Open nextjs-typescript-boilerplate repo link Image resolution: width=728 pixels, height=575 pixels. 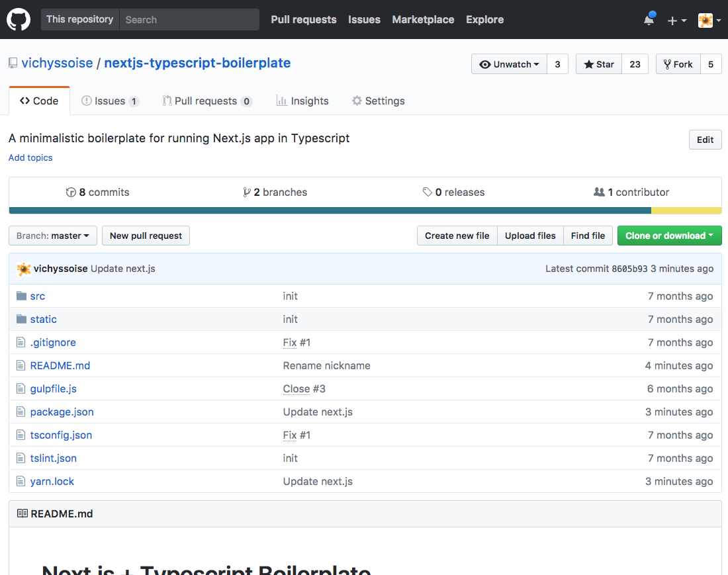[x=197, y=63]
